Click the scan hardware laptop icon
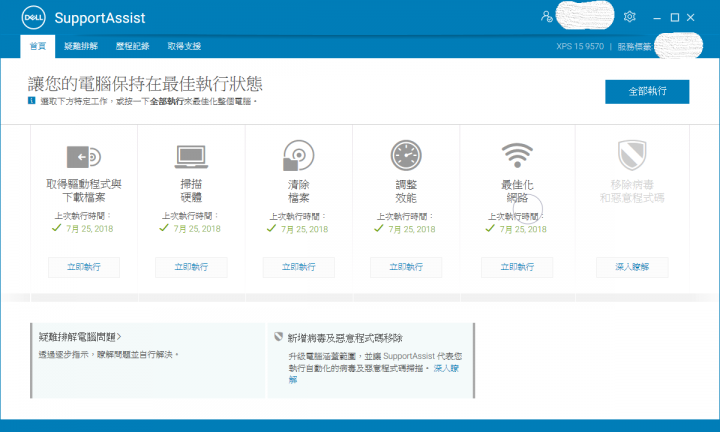This screenshot has height=432, width=720. coord(191,157)
